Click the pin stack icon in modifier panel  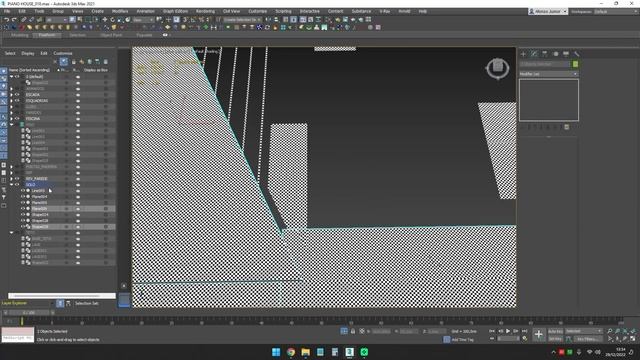(x=523, y=127)
